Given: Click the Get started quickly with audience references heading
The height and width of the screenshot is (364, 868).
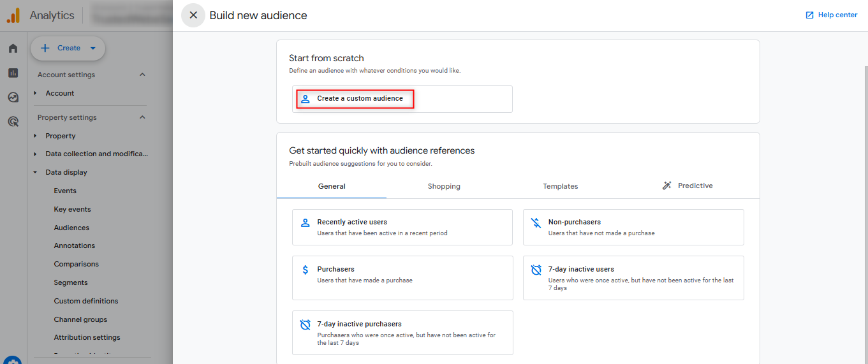Looking at the screenshot, I should (382, 150).
